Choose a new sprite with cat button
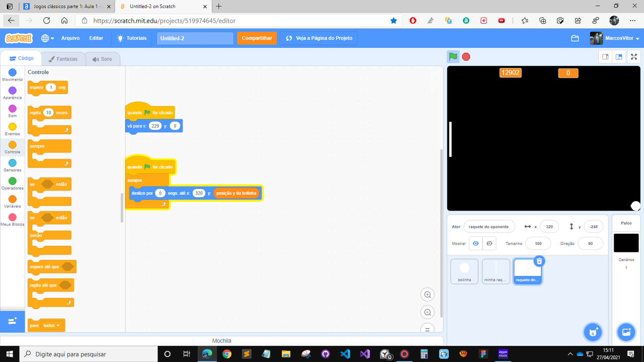 [593, 332]
